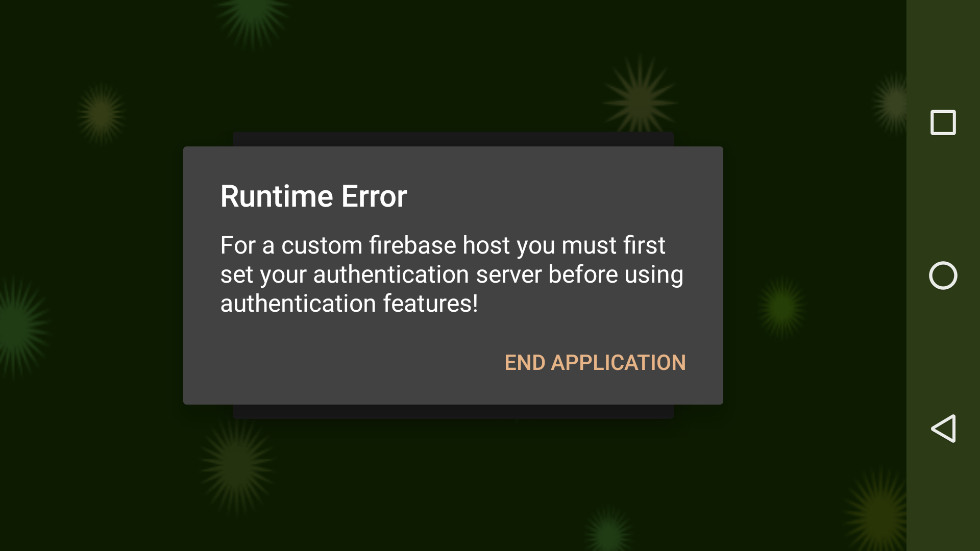Tap the starburst above the dialog's right corner

coord(640,101)
